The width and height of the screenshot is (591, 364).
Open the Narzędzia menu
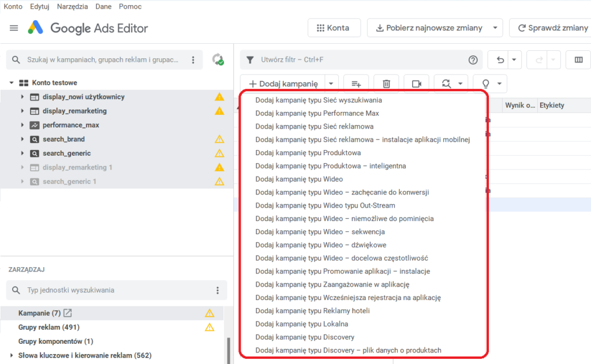[72, 6]
